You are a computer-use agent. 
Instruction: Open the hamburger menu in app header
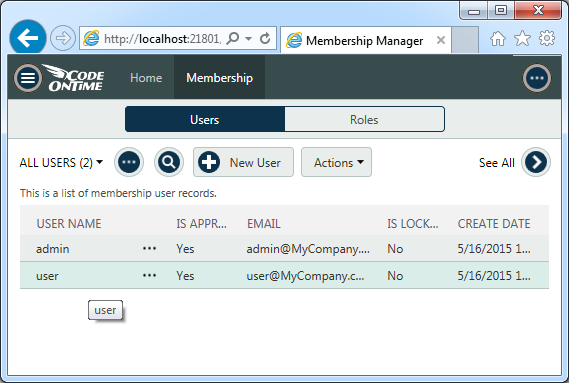click(x=28, y=78)
